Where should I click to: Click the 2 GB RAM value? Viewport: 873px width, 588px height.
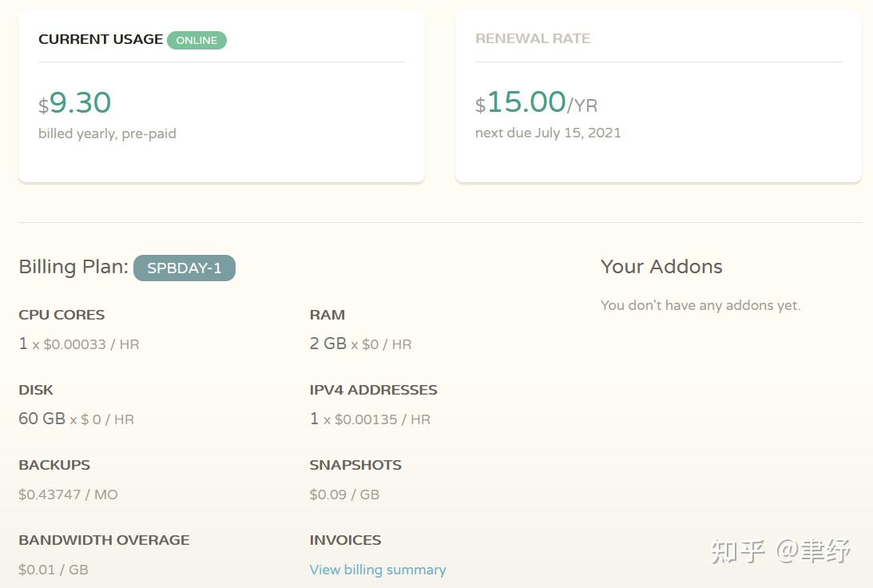coord(328,344)
